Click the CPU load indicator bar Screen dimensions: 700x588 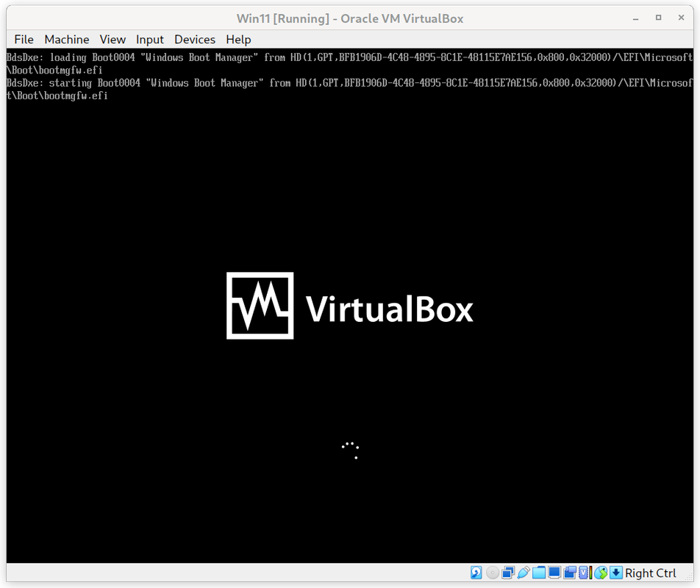[x=590, y=573]
